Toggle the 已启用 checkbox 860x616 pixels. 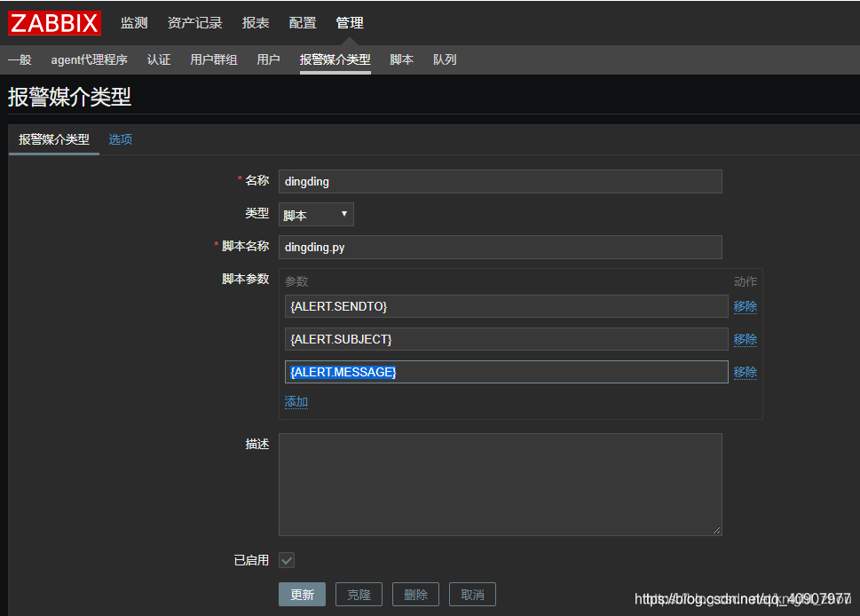(x=287, y=560)
